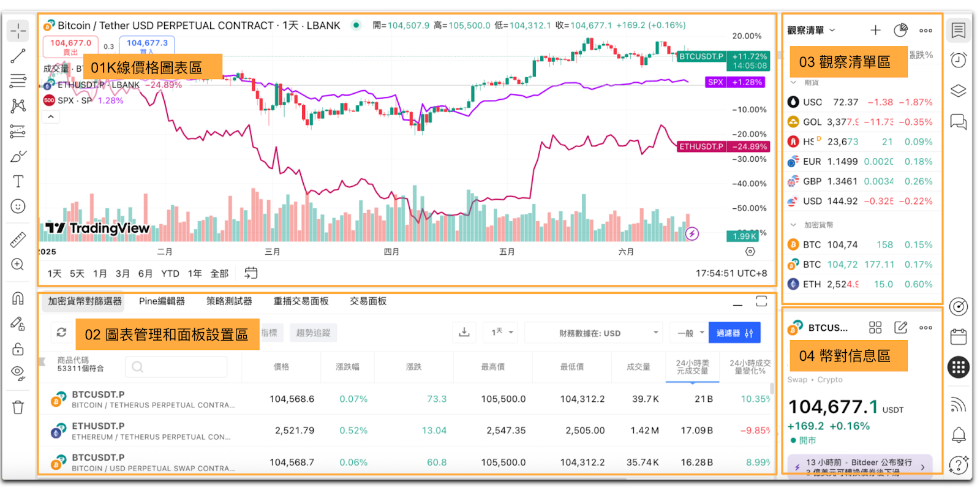Open the 觀察清單 watchlist dropdown
980x487 pixels.
811,30
